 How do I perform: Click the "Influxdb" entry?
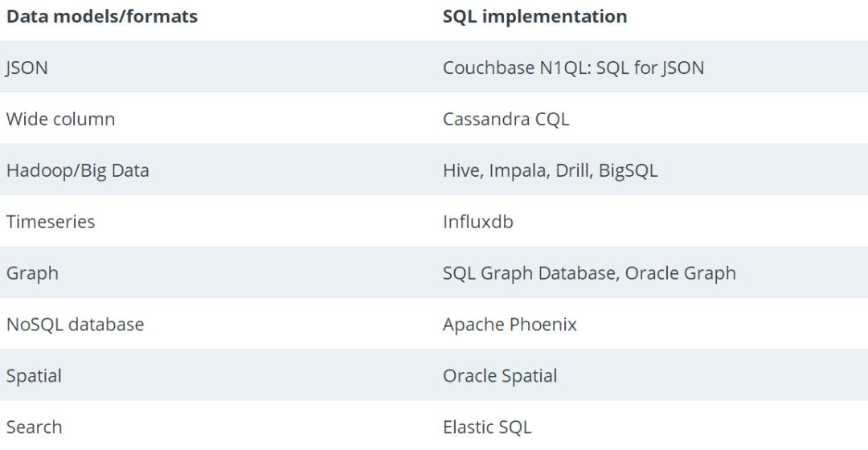[x=477, y=222]
